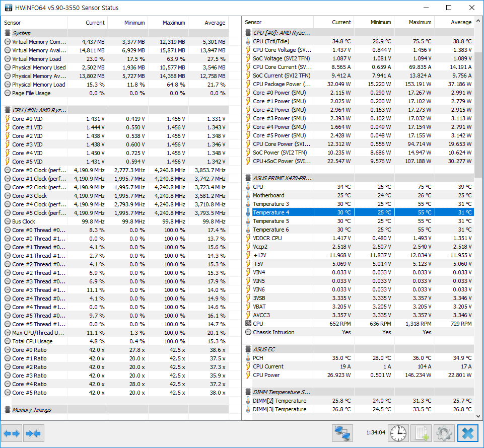This screenshot has height=448, width=484.
Task: Click the lightning icon beside CPU Package Power
Action: (248, 84)
